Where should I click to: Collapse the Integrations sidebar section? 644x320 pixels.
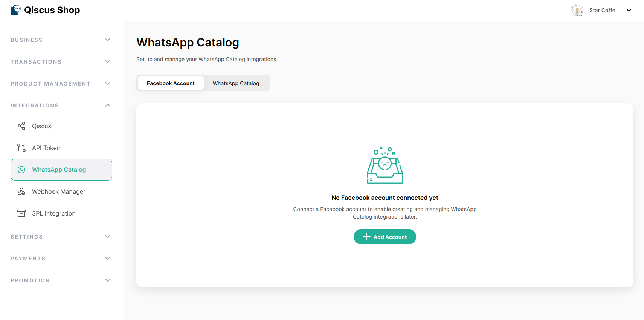(x=108, y=105)
